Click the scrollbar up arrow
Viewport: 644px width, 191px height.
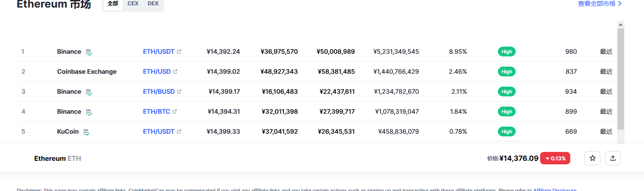pyautogui.click(x=621, y=25)
